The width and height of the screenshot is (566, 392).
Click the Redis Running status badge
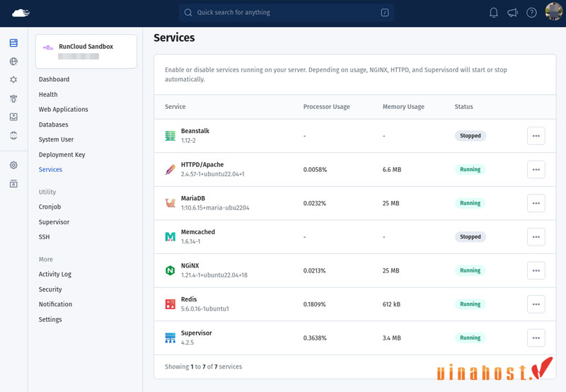(470, 304)
